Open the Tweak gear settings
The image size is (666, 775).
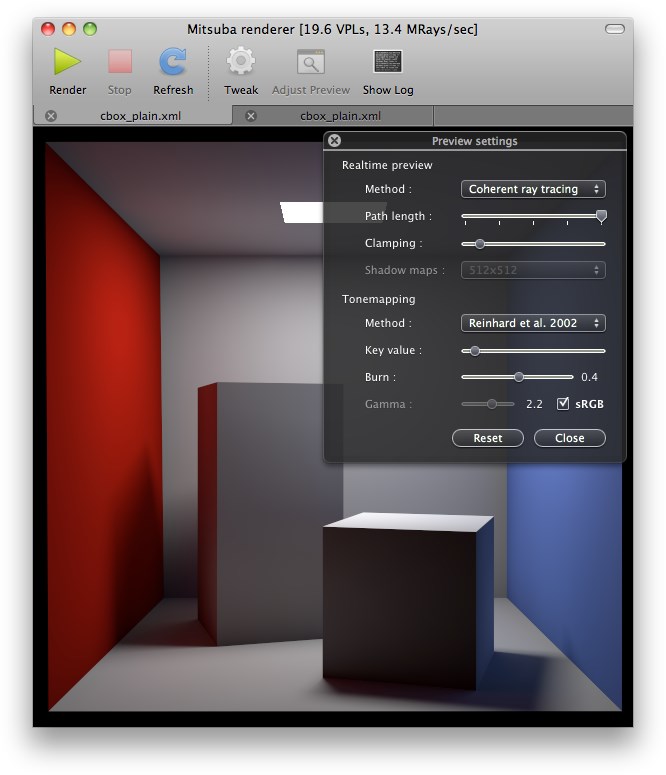pyautogui.click(x=241, y=62)
